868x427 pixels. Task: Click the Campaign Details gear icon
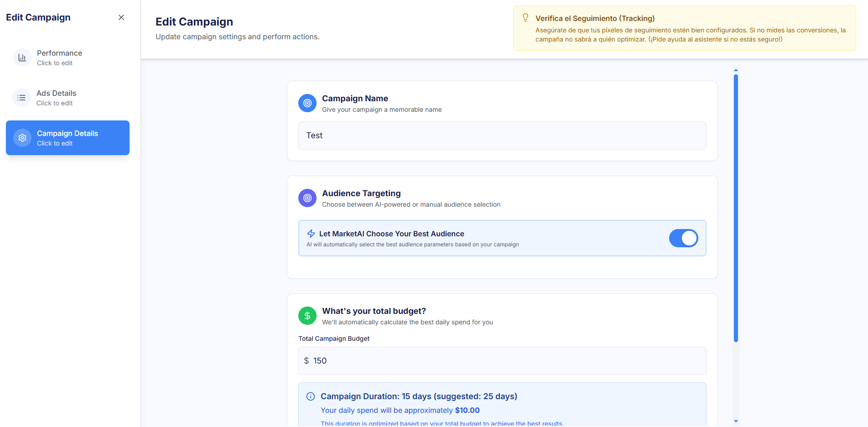click(x=22, y=138)
